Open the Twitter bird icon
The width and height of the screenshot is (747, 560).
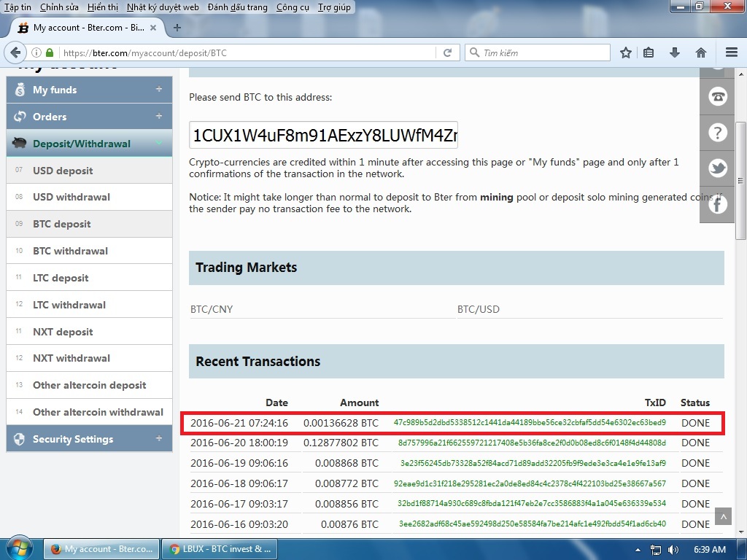click(x=718, y=168)
